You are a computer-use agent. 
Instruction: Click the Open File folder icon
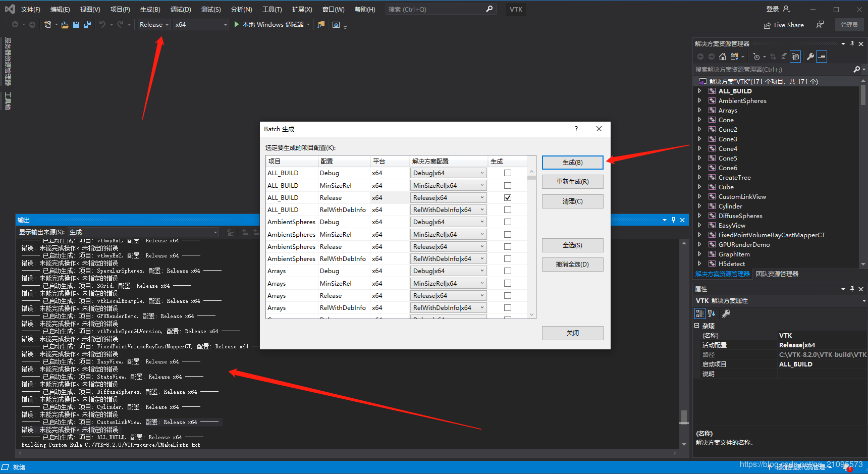[65, 25]
